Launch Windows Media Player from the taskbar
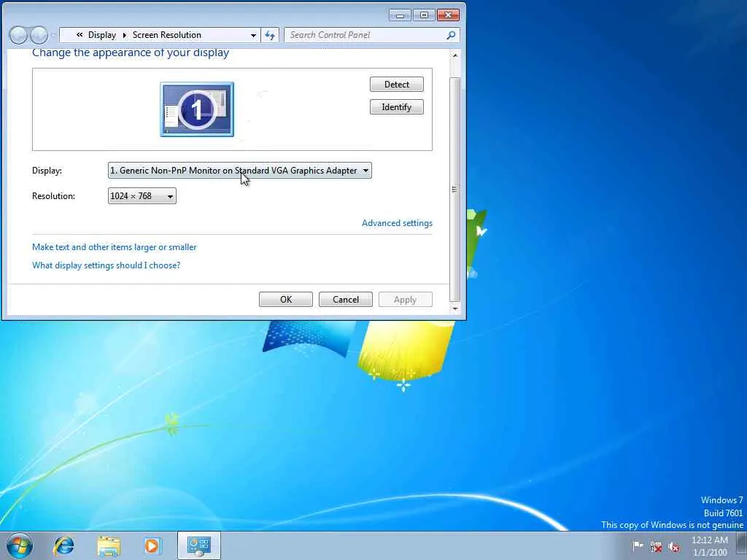The height and width of the screenshot is (560, 747). coord(152,545)
